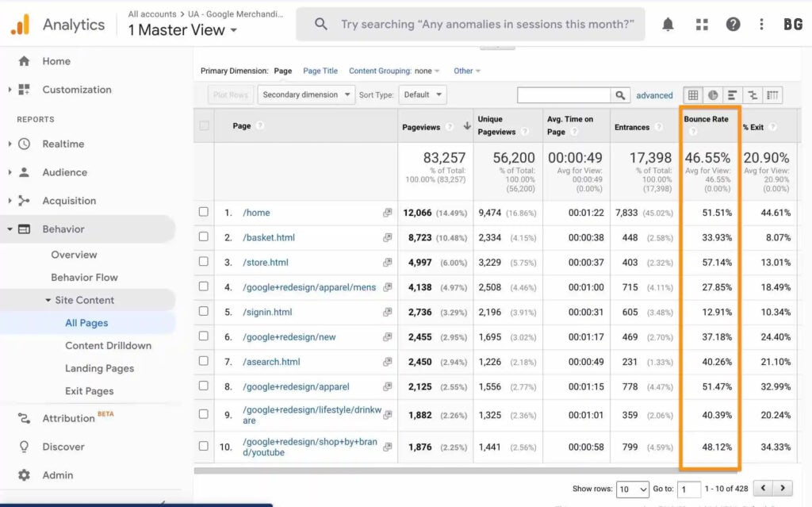This screenshot has width=812, height=507.
Task: Open /signin.html page link-out icon
Action: (387, 312)
